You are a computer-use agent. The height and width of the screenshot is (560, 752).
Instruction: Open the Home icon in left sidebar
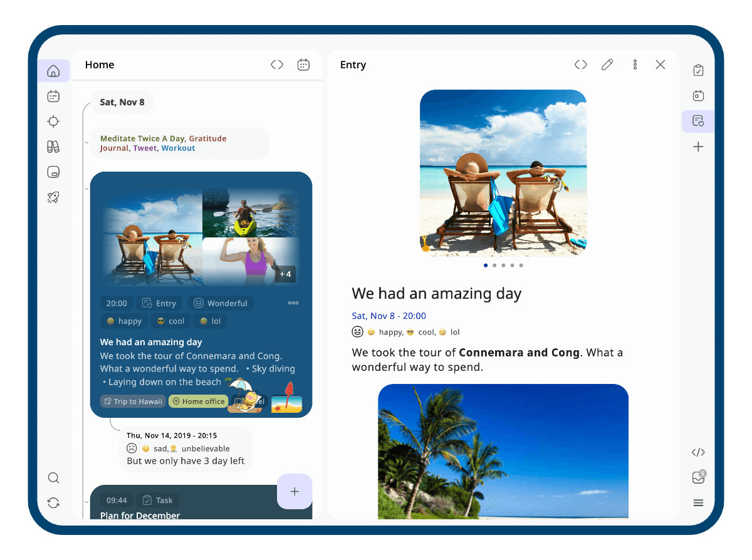click(53, 71)
